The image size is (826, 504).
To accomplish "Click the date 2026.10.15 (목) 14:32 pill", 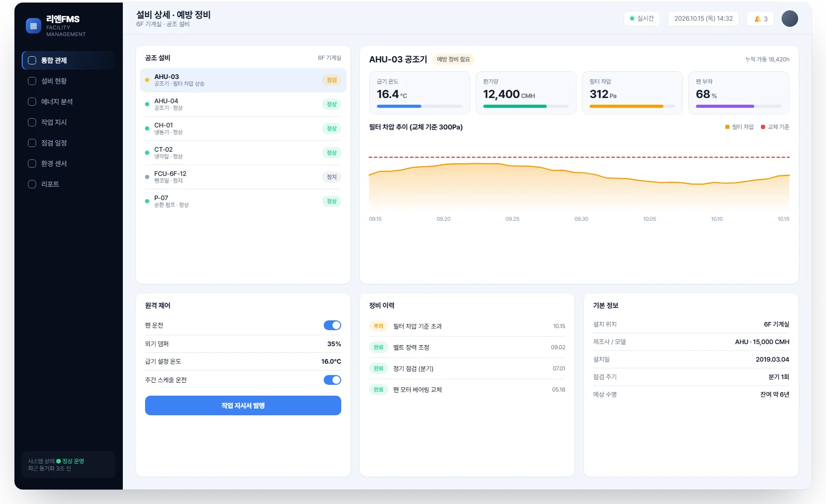I will 703,19.
